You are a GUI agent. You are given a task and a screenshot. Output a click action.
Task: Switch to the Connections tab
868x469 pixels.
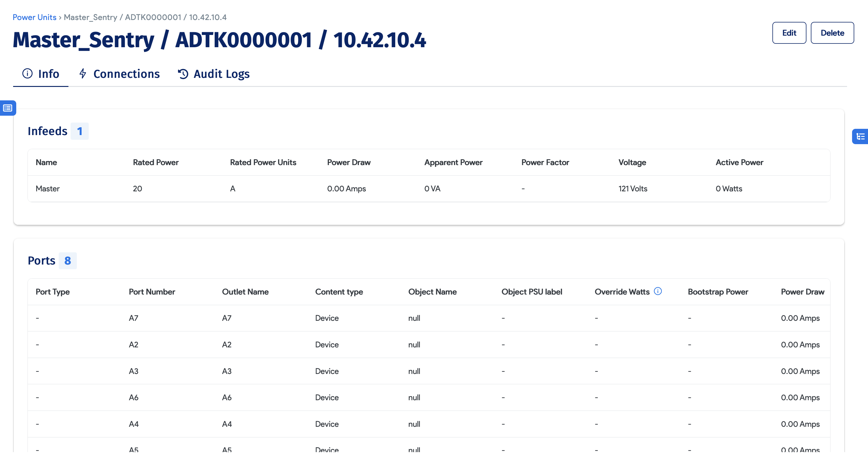pyautogui.click(x=126, y=74)
